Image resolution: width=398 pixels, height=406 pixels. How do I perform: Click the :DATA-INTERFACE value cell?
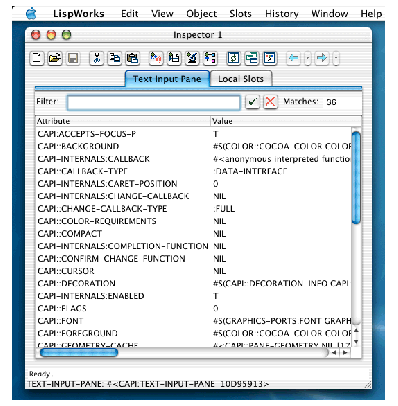250,171
